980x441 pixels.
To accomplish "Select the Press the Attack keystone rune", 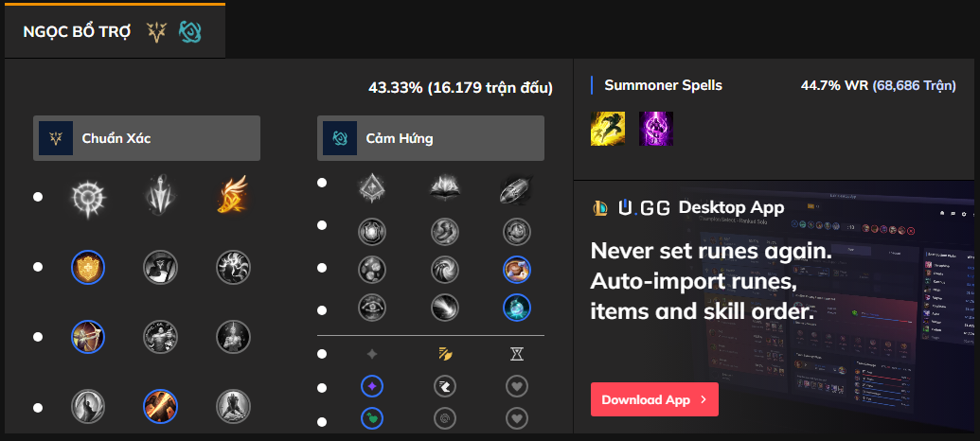I will click(x=88, y=198).
